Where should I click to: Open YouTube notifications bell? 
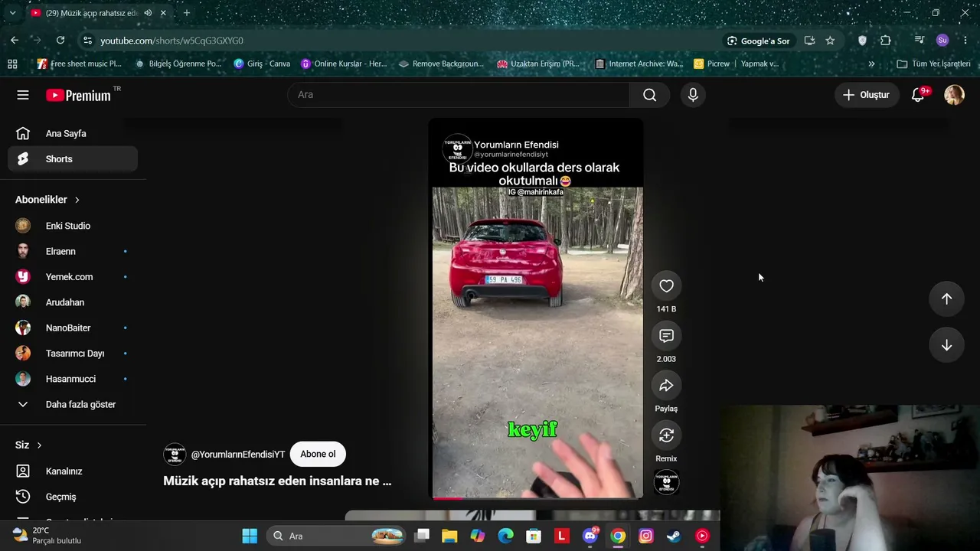[918, 95]
